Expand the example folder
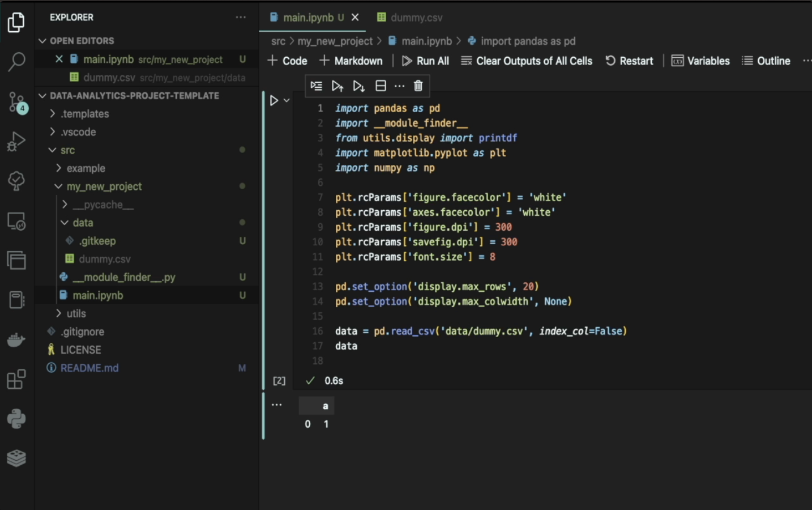The height and width of the screenshot is (510, 812). 87,168
